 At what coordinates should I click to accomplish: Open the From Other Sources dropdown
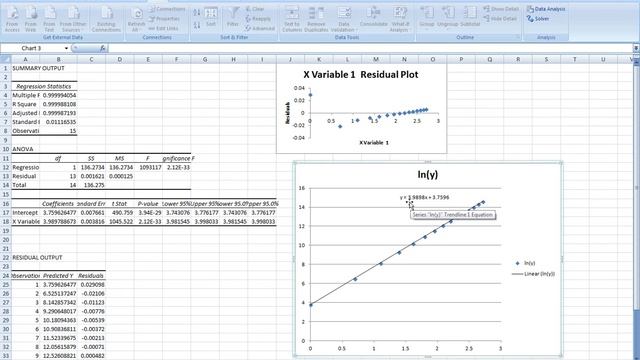(x=73, y=19)
